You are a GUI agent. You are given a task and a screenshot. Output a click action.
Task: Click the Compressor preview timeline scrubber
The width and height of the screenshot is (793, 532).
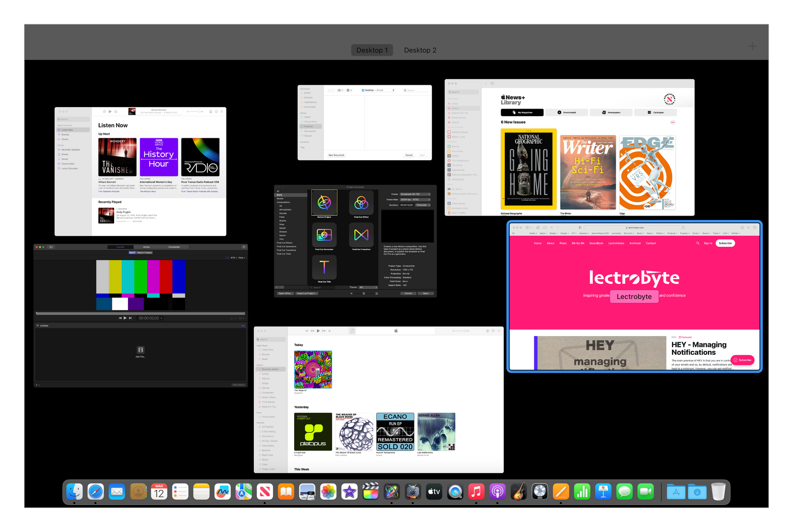pyautogui.click(x=140, y=313)
